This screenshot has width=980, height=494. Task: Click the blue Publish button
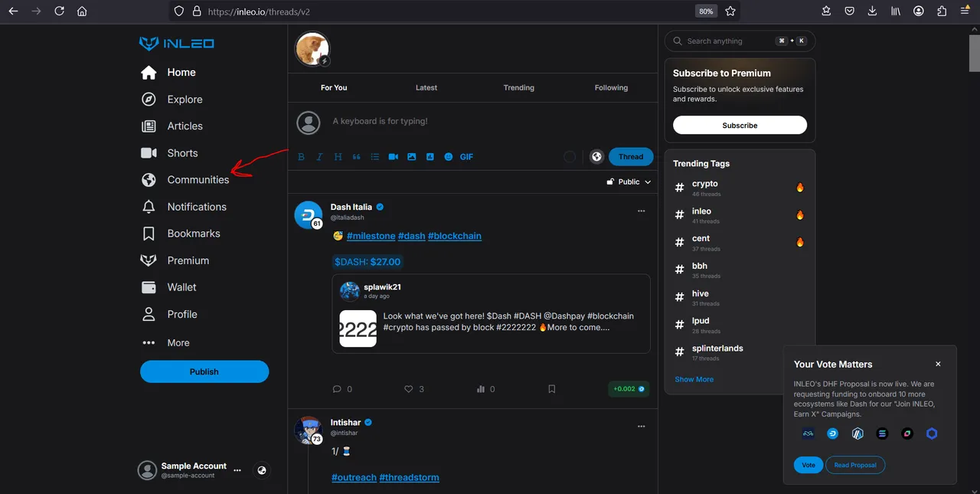point(204,371)
